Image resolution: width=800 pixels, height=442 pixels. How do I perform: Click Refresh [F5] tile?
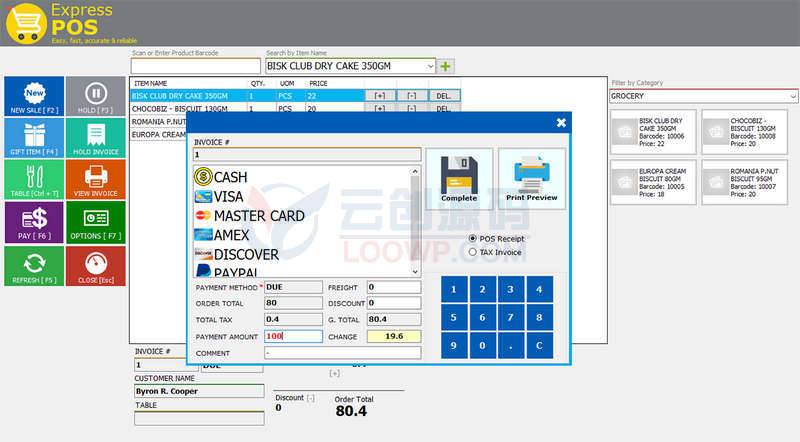(34, 266)
